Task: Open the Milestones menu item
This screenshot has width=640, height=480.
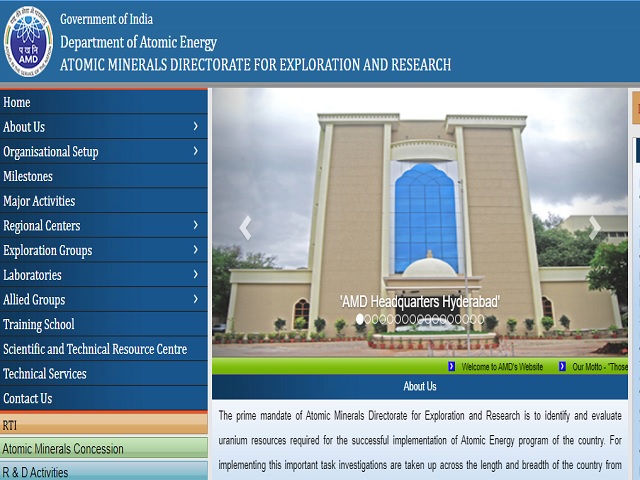Action: 104,176
